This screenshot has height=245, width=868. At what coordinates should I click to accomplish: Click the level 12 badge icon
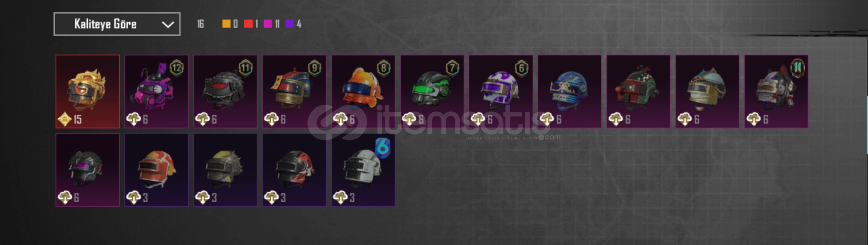point(177,69)
